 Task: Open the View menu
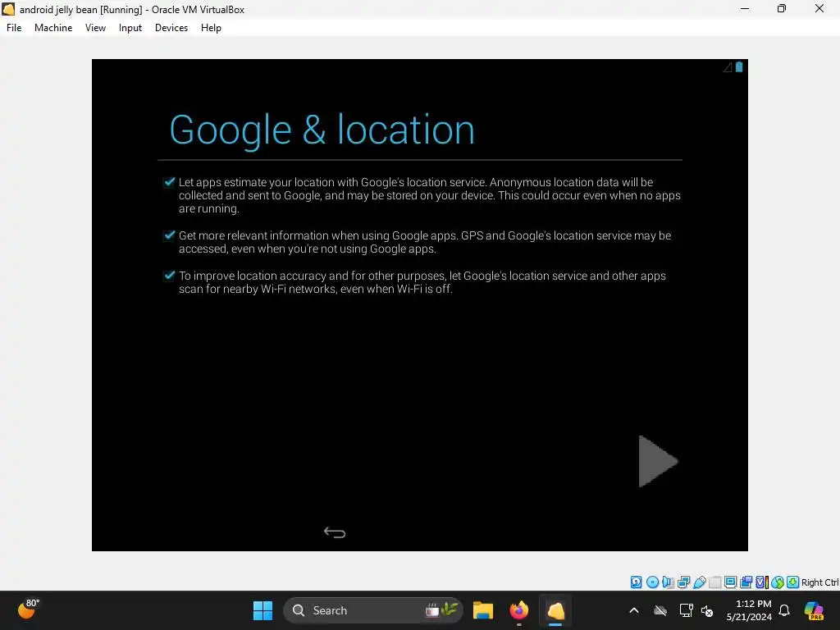(x=95, y=28)
